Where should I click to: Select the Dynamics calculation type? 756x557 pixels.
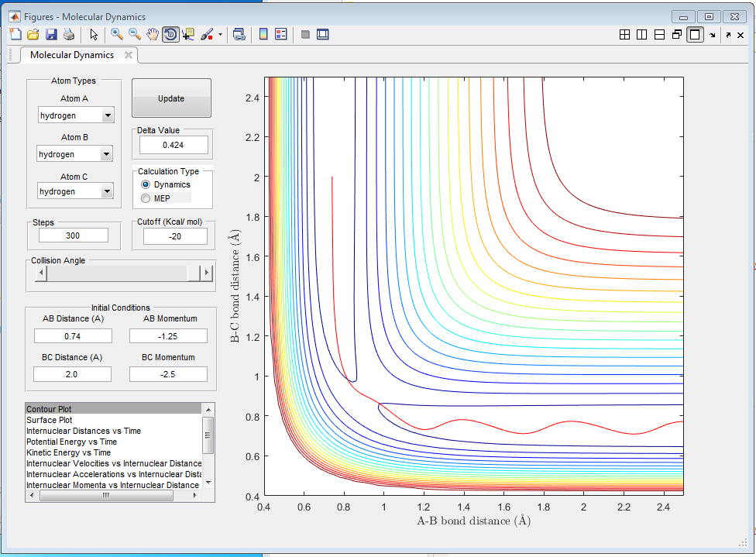[x=146, y=184]
